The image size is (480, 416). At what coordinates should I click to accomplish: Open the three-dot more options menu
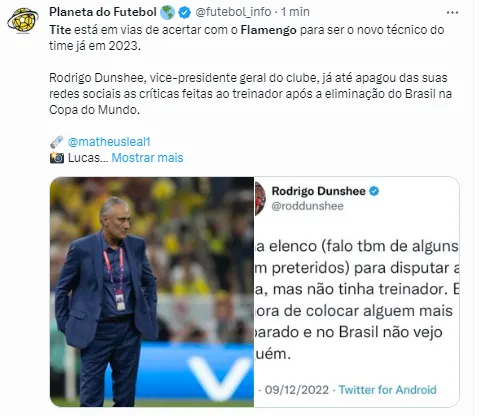(x=452, y=13)
